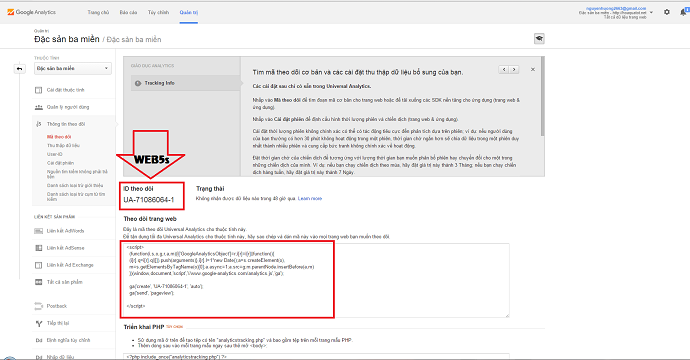Select Mã theo dõi submenu item
The height and width of the screenshot is (360, 690).
[x=59, y=137]
